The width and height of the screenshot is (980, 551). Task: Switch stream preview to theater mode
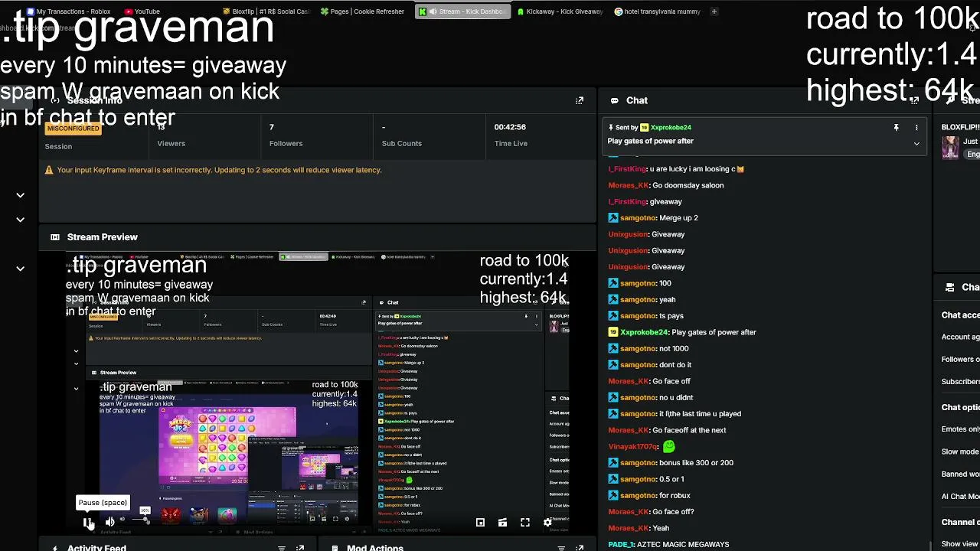pyautogui.click(x=502, y=523)
